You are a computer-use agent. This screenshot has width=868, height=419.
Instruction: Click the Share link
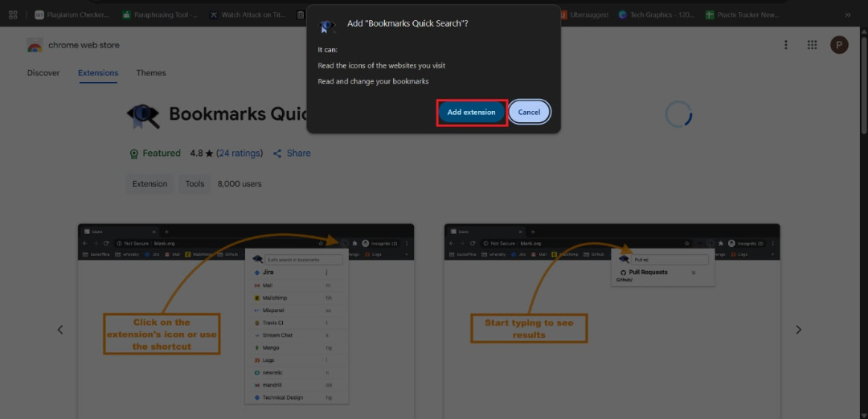point(292,154)
